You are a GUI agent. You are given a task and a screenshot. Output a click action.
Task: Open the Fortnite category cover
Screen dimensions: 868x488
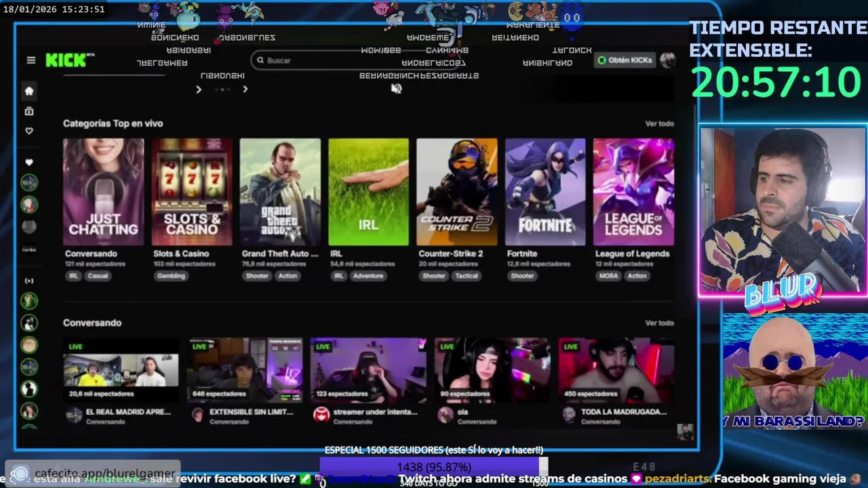[545, 192]
